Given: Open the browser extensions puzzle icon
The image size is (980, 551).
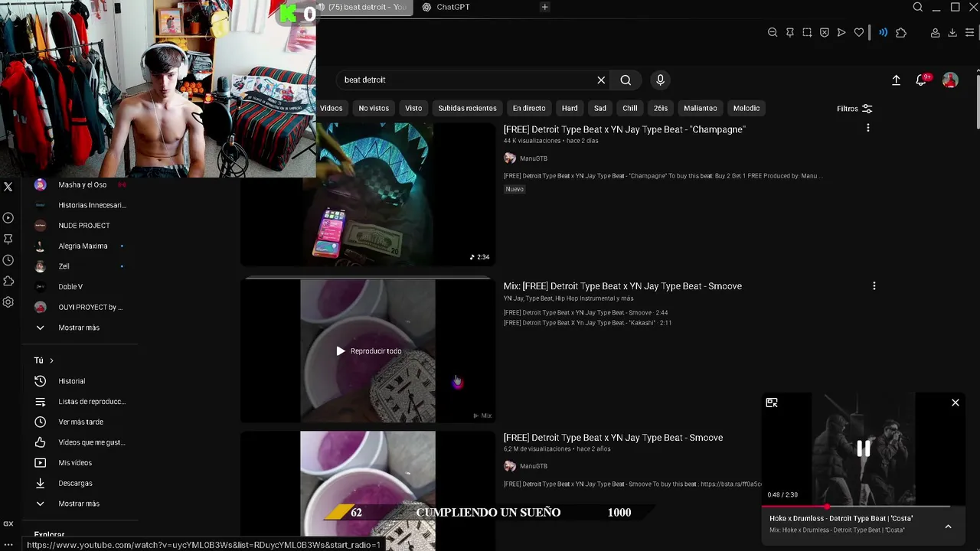Looking at the screenshot, I should point(901,32).
